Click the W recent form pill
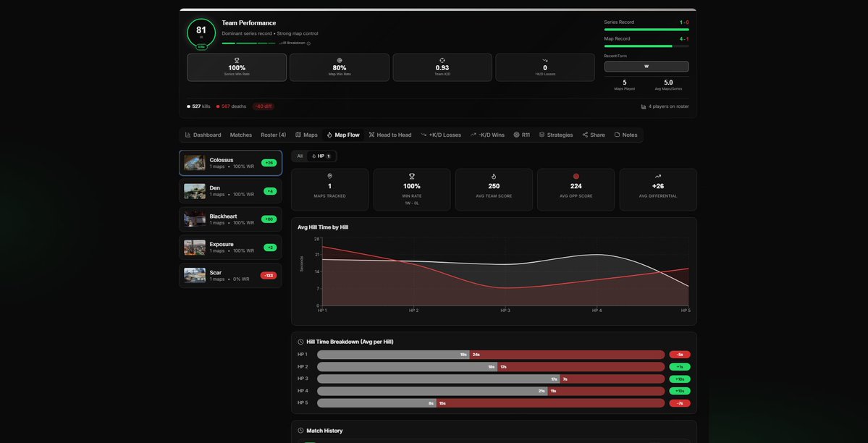Image resolution: width=868 pixels, height=443 pixels. click(646, 67)
